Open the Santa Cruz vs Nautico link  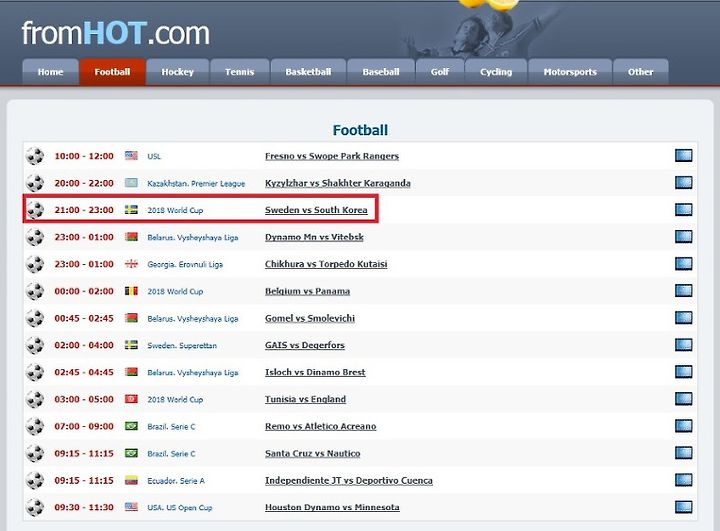[313, 453]
